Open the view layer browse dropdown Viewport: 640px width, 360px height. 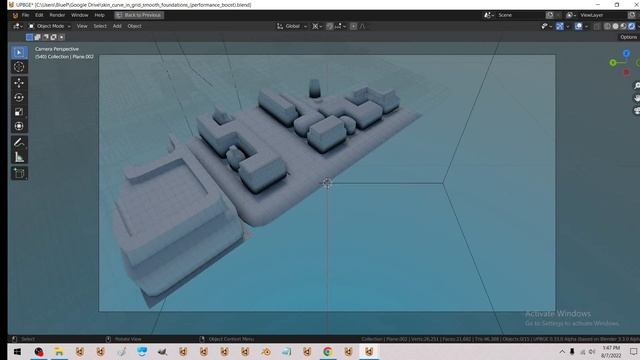click(570, 15)
